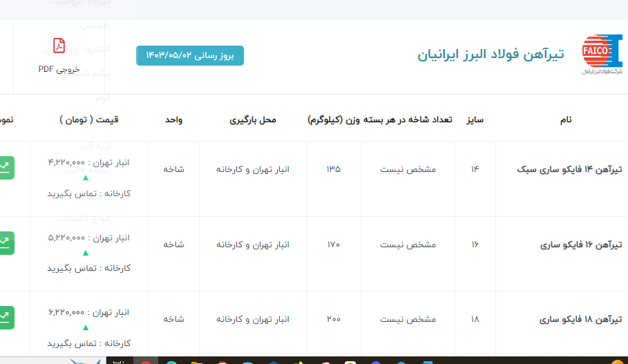This screenshot has width=628, height=364.
Task: Click the سایز column header
Action: 475,119
